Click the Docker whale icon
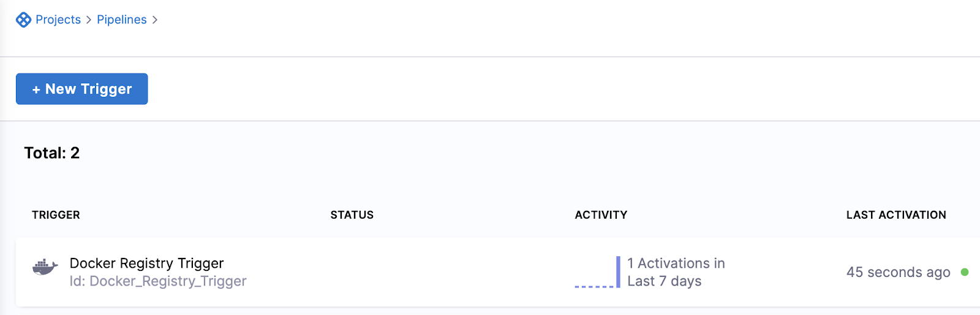This screenshot has width=980, height=315. (45, 267)
